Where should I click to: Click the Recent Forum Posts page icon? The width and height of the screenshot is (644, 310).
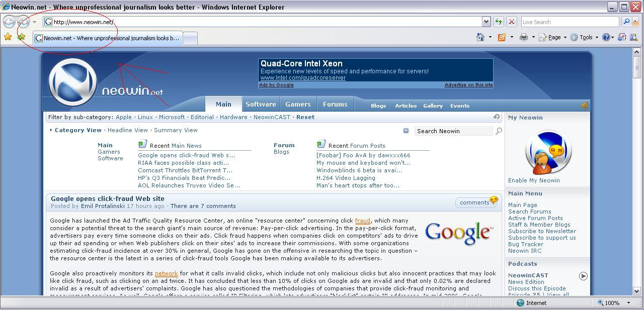tap(321, 144)
